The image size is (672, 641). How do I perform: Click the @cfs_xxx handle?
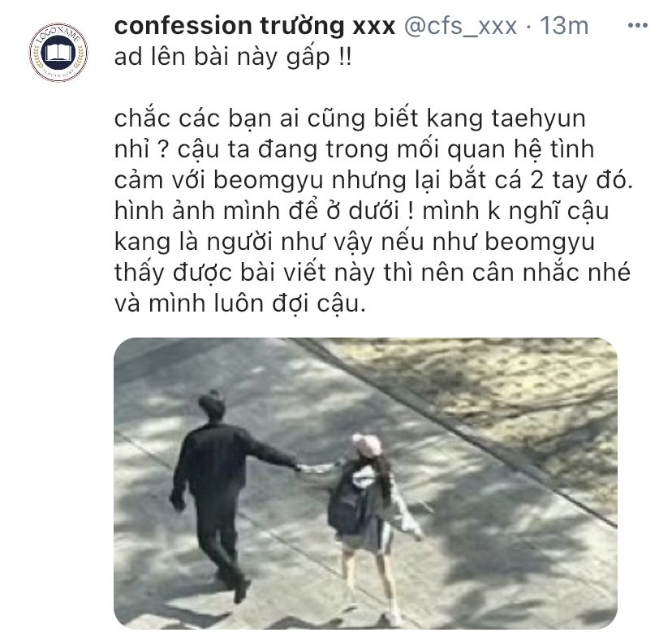pyautogui.click(x=461, y=26)
